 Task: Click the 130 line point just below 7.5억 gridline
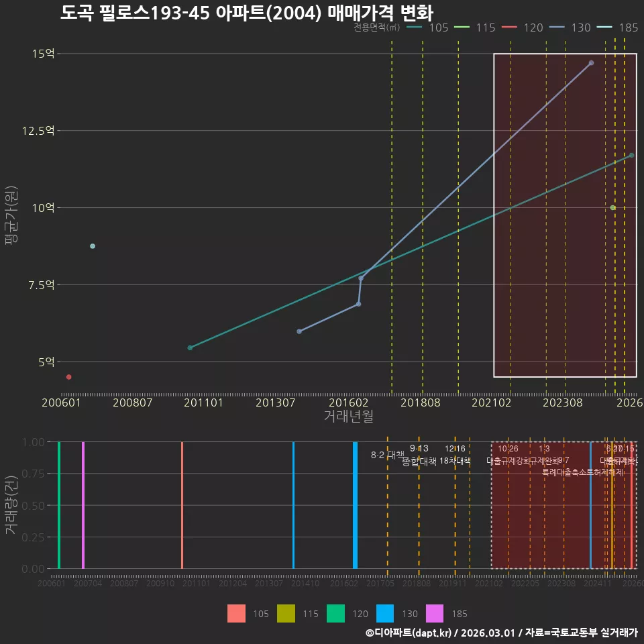coord(358,304)
